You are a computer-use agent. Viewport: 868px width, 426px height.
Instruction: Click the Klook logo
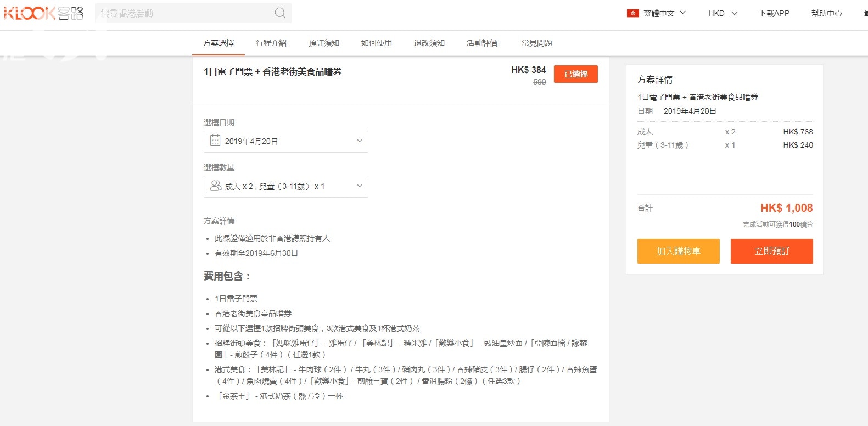44,13
